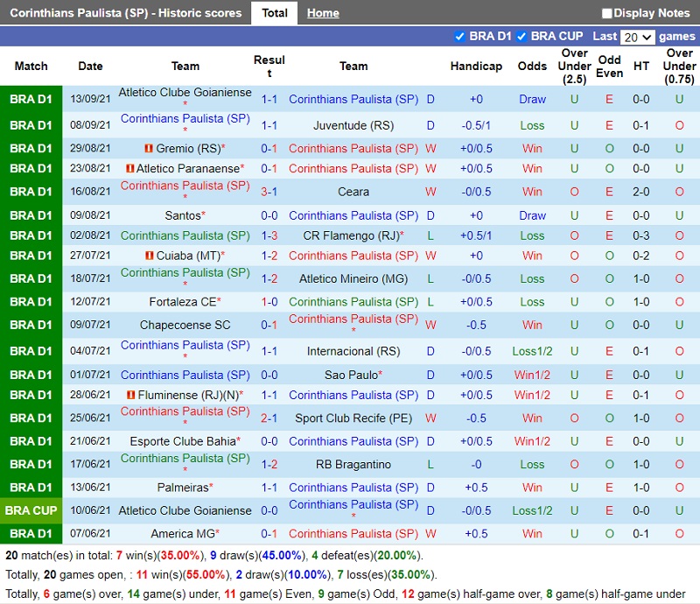Click the red card icon beside Atletico Paranaense

point(130,169)
